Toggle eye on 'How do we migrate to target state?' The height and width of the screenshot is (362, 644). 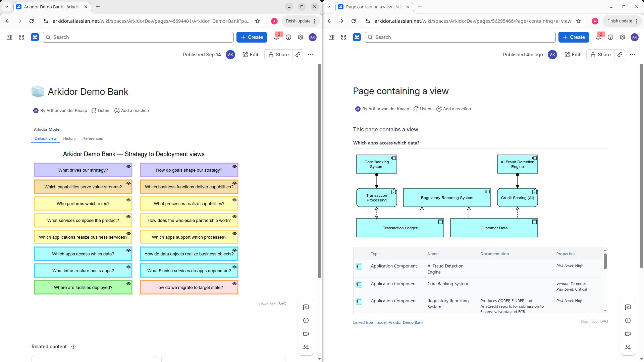pyautogui.click(x=234, y=284)
